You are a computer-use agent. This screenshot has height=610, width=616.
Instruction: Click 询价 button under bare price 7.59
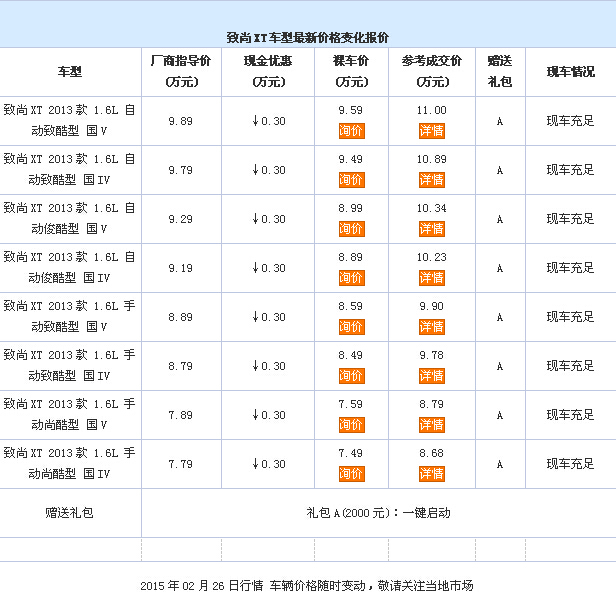click(x=352, y=425)
